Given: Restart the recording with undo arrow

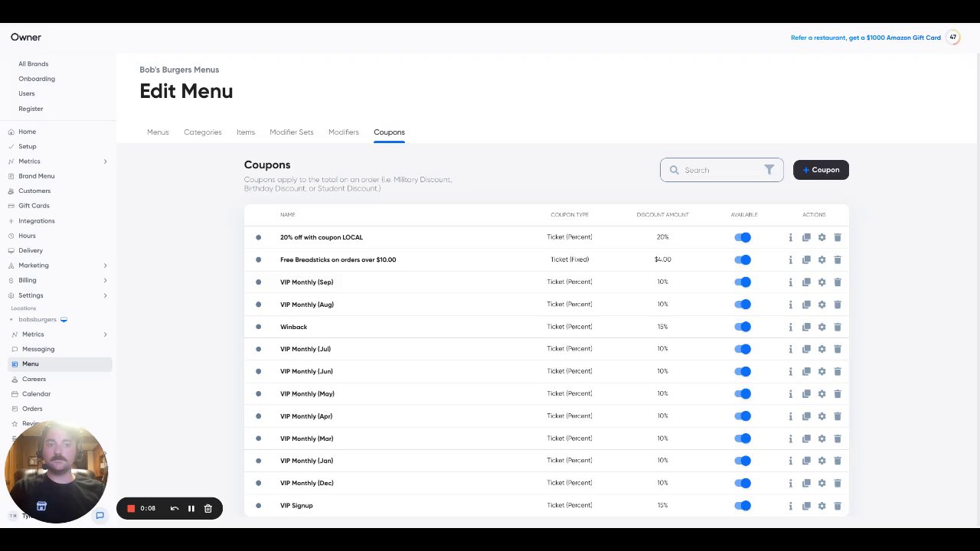Looking at the screenshot, I should (175, 508).
